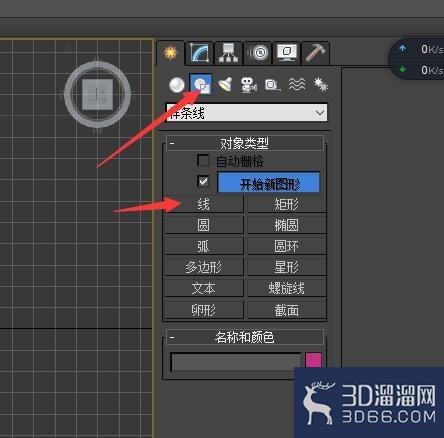The width and height of the screenshot is (444, 438).
Task: Choose the 星形 shape button
Action: (286, 267)
